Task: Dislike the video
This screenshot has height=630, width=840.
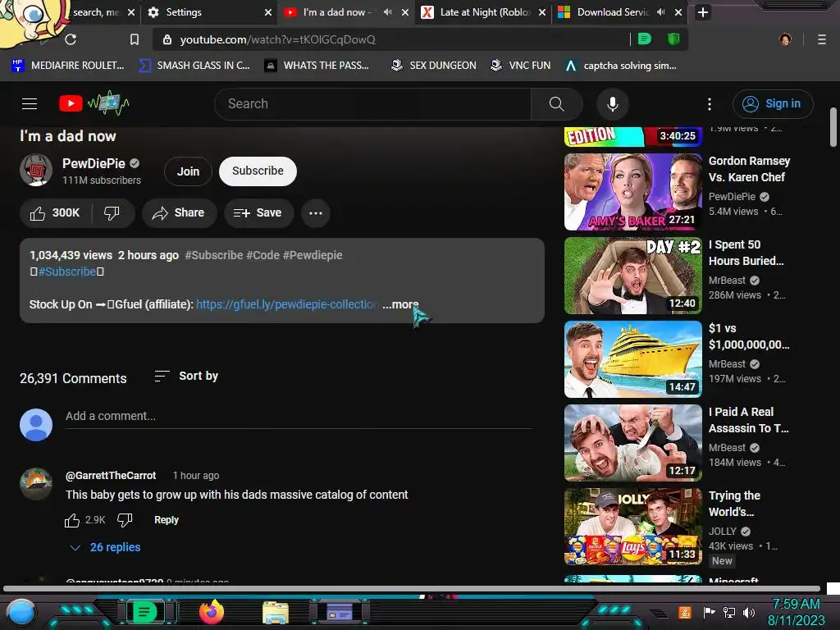Action: (x=112, y=213)
